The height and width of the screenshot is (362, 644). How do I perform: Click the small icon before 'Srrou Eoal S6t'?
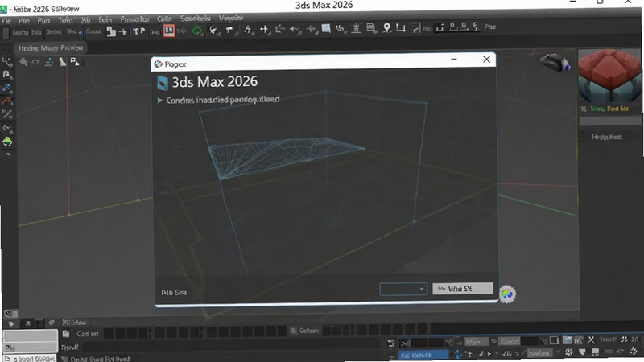click(x=584, y=109)
